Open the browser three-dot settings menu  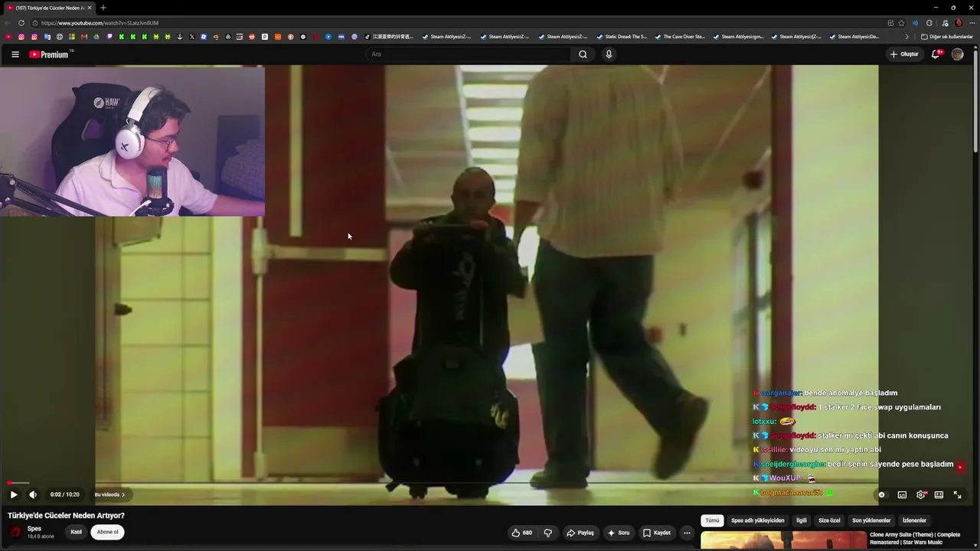[972, 23]
